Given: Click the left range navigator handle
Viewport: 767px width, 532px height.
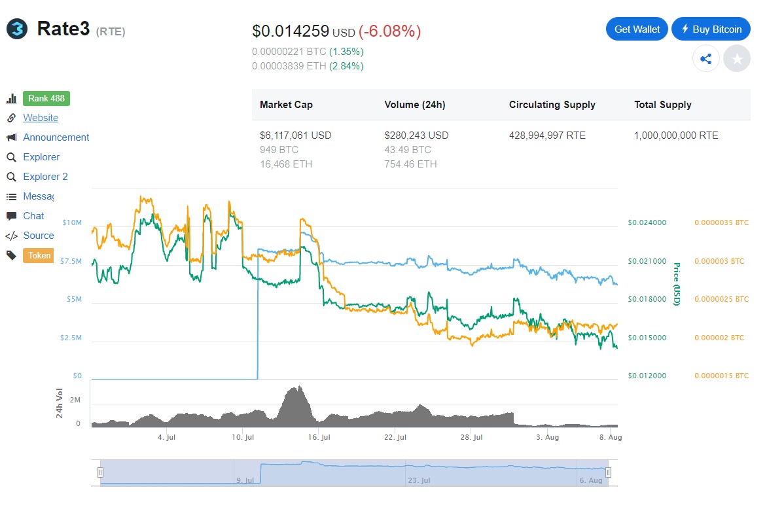Looking at the screenshot, I should [100, 472].
